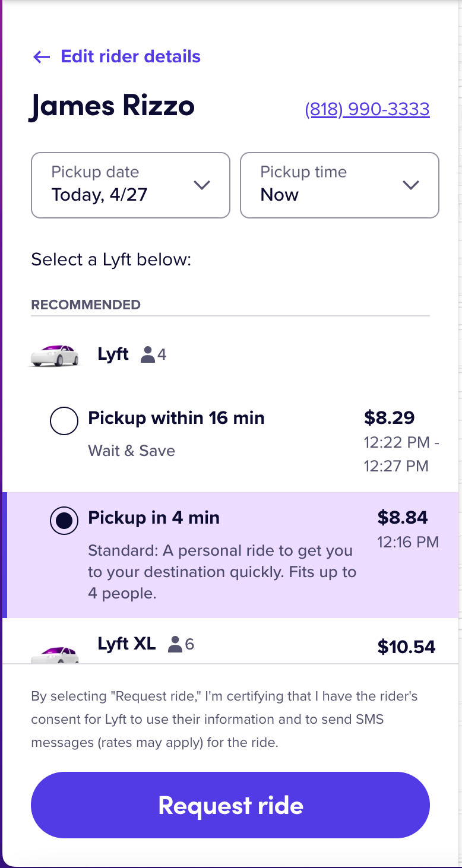This screenshot has height=868, width=462.
Task: Click the Lyft XL car icon
Action: coord(55,654)
